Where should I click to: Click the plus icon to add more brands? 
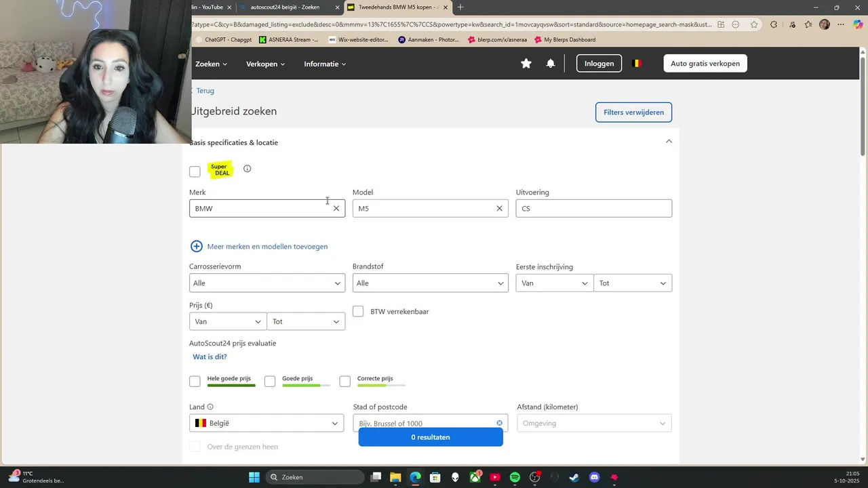coord(197,246)
